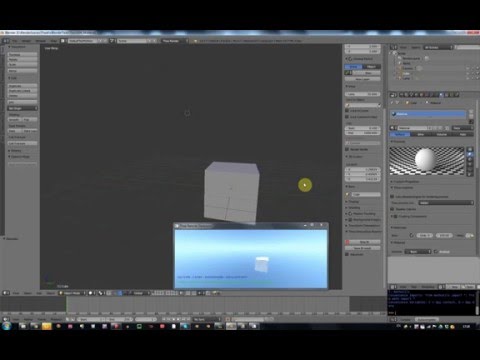Click Autocomplete button in Python console

427,319
